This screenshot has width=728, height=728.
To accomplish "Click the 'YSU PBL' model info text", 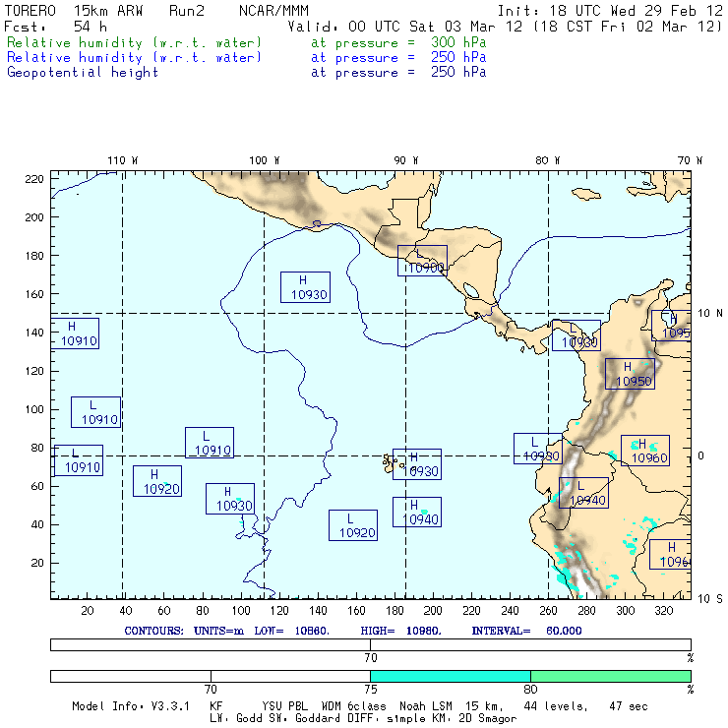I will pos(285,706).
